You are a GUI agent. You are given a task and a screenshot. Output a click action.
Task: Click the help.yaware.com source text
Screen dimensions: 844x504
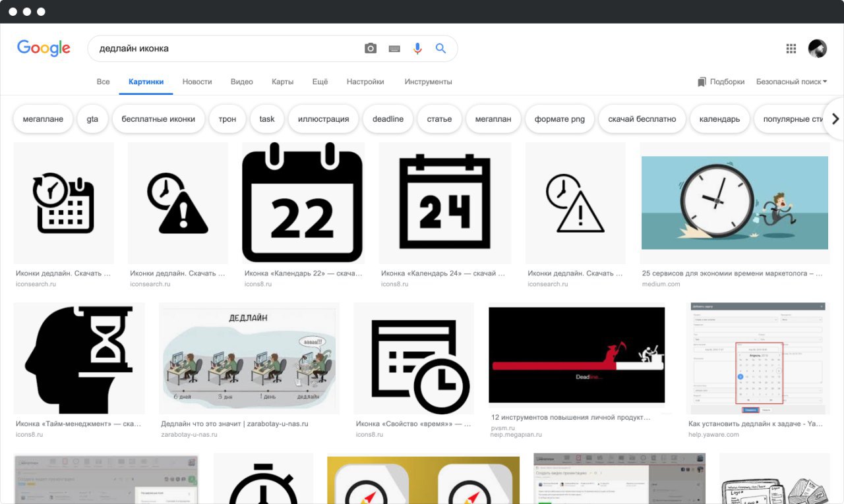tap(713, 435)
